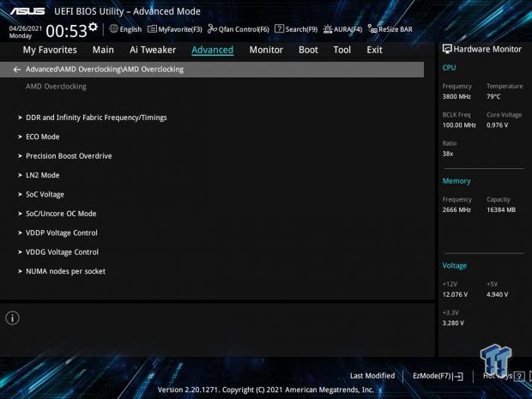The image size is (532, 399).
Task: Expand the SoC Voltage arrow
Action: 20,195
